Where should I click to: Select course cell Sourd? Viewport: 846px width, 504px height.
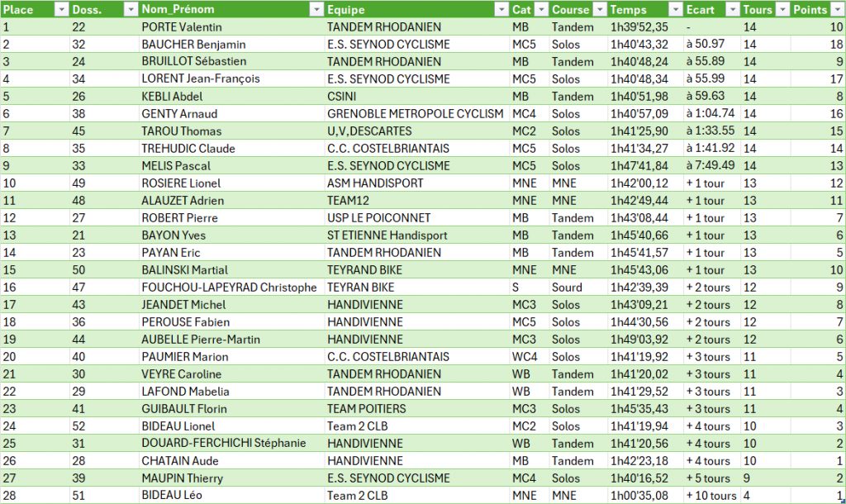pos(578,287)
